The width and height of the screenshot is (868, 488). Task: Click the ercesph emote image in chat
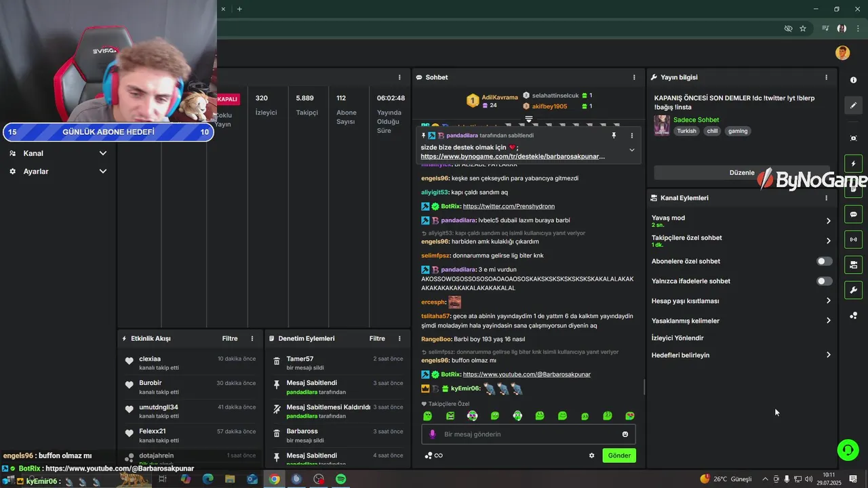[454, 302]
